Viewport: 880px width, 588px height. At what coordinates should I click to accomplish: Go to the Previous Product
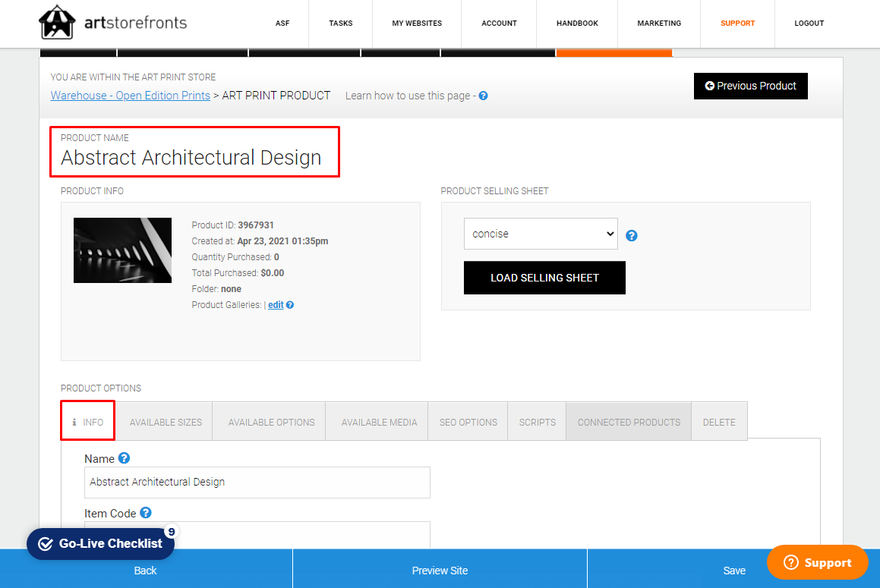click(750, 86)
